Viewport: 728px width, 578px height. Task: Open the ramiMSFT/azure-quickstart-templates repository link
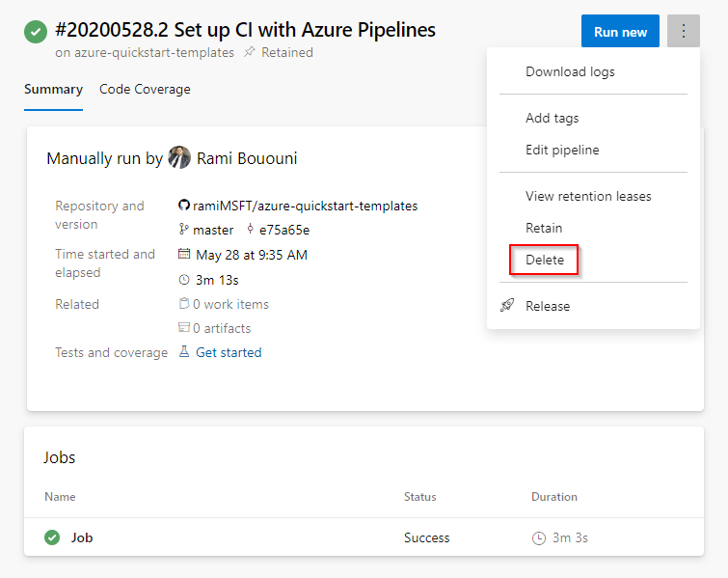pos(305,206)
